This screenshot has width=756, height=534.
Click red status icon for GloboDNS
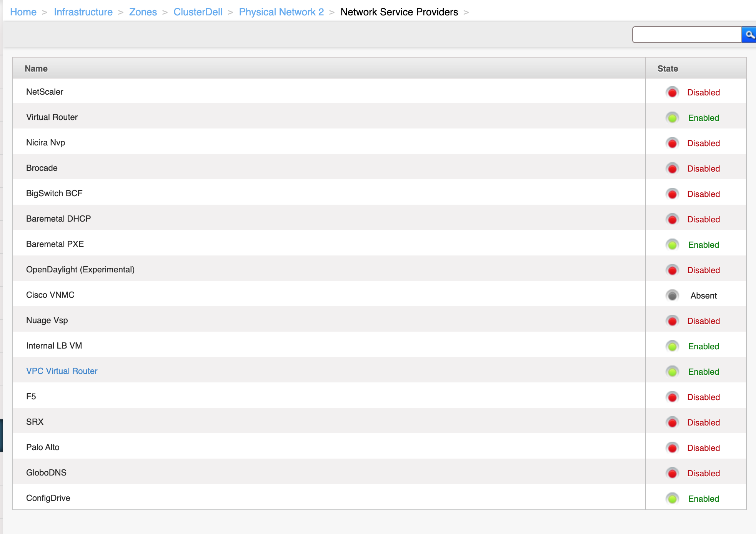672,473
